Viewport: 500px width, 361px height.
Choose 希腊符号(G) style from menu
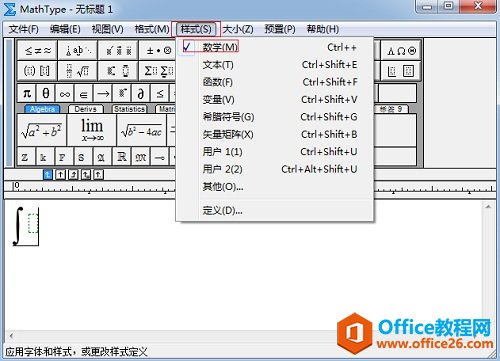(275, 117)
